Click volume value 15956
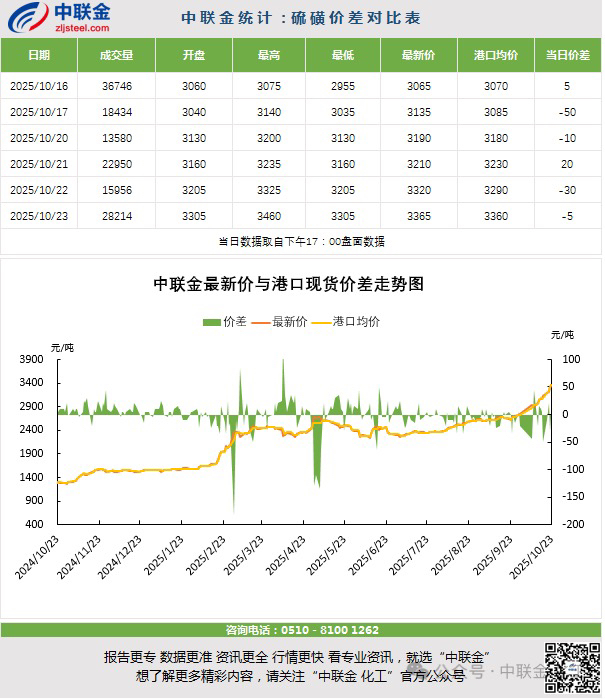 (117, 190)
